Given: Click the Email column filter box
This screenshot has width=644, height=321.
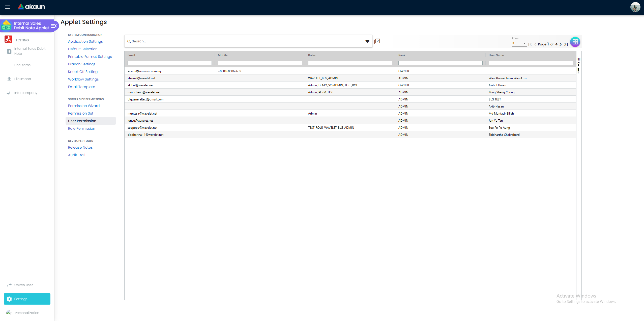Looking at the screenshot, I should pyautogui.click(x=170, y=63).
